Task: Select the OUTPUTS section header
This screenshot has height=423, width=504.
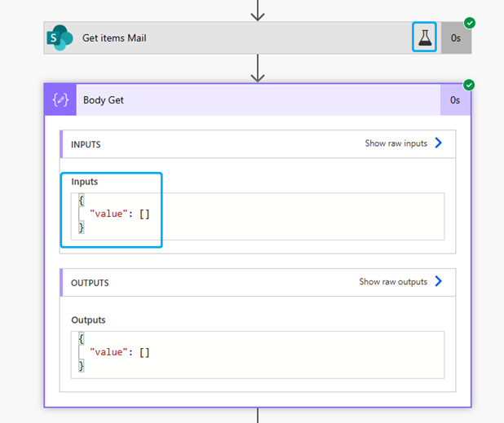Action: [x=90, y=283]
